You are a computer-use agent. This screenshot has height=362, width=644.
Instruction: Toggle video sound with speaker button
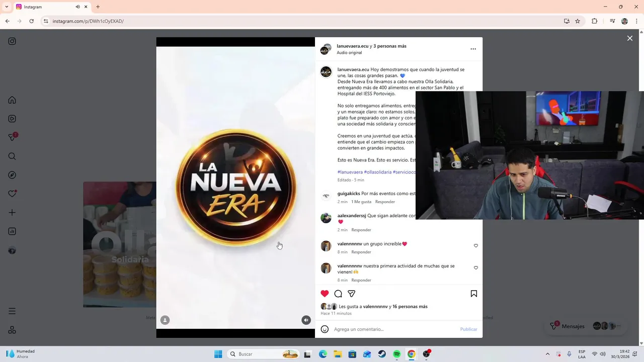coord(306,320)
